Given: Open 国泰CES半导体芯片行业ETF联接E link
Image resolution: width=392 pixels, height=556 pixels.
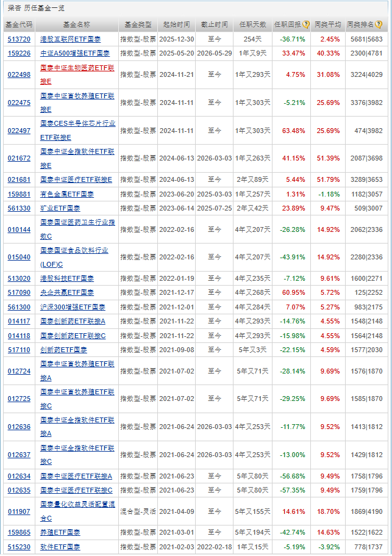Looking at the screenshot, I should coord(77,131).
